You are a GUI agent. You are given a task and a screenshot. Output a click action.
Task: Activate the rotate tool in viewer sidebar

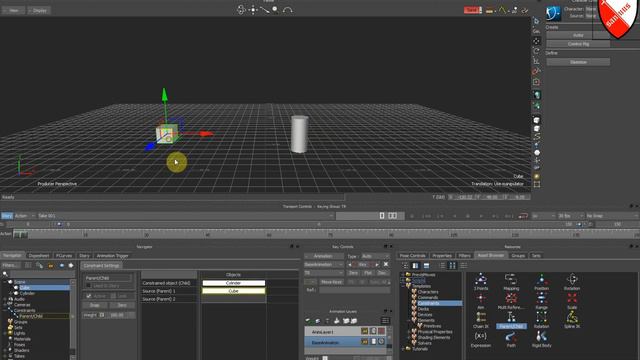coord(537,51)
